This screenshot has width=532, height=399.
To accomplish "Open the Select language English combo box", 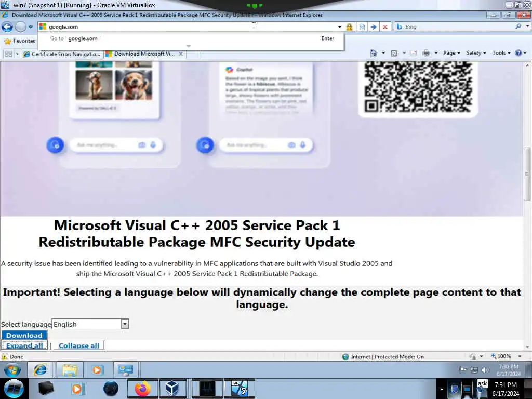I will coord(90,324).
